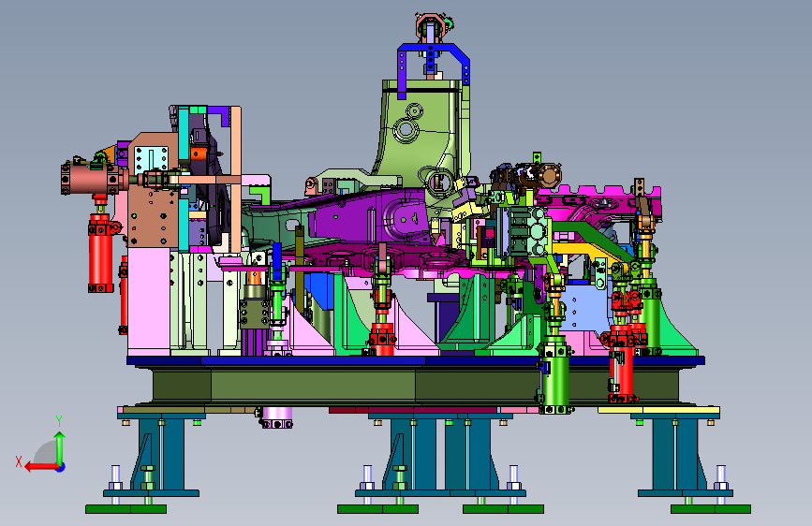Click the "X" axis label text

[19, 461]
